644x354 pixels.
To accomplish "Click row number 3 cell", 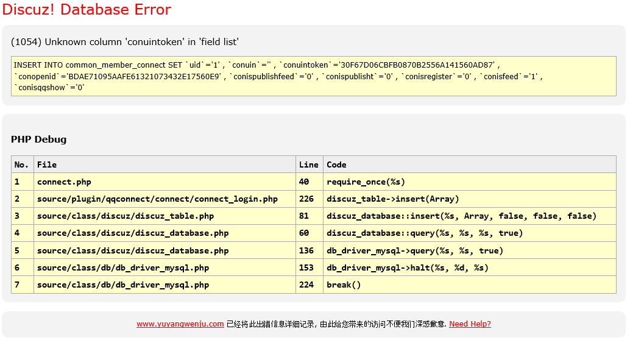I will 23,216.
